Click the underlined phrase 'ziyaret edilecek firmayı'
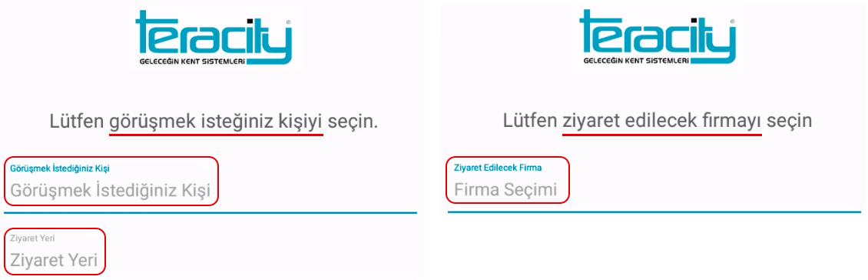This screenshot has height=280, width=868. pyautogui.click(x=662, y=122)
